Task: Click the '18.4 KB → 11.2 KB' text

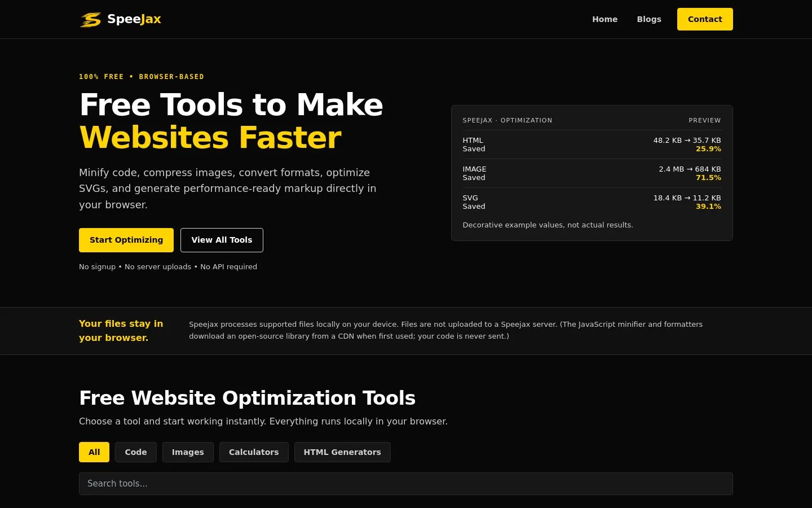Action: [x=687, y=198]
